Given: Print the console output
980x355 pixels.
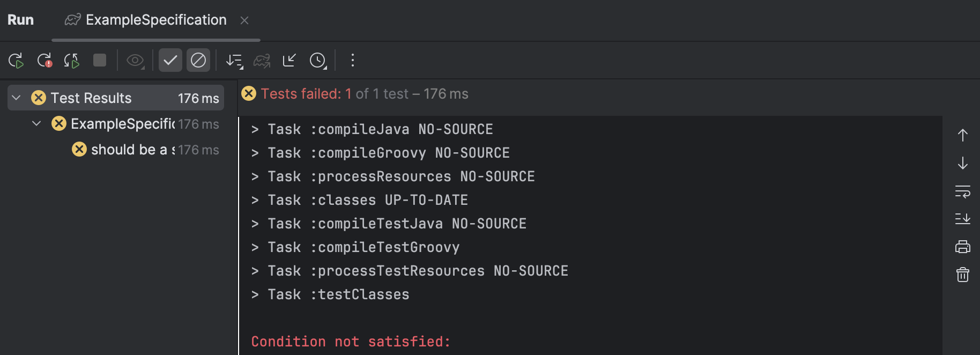Looking at the screenshot, I should pyautogui.click(x=963, y=247).
